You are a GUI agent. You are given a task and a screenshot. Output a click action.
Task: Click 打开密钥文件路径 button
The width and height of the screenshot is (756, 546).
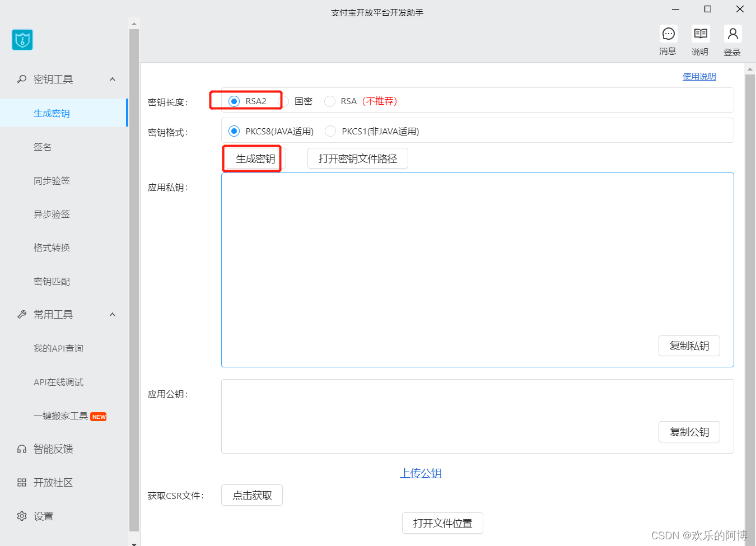point(358,158)
